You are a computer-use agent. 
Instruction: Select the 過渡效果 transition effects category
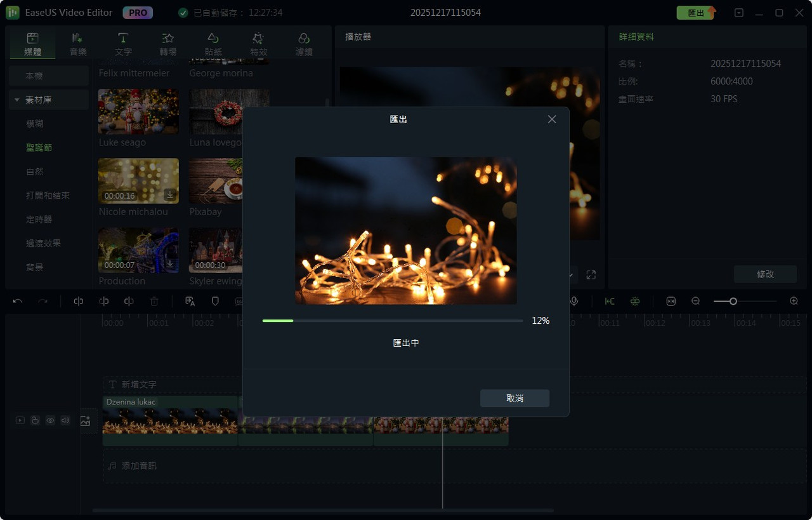click(44, 243)
